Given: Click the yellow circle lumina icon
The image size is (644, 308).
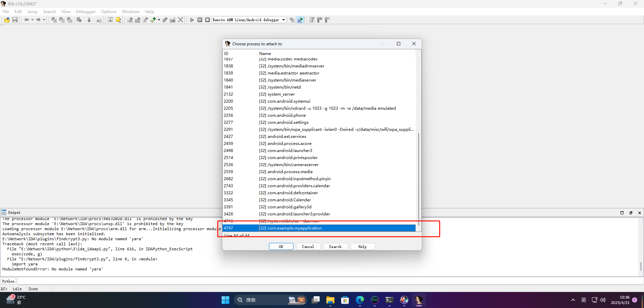Looking at the screenshot, I should (118, 20).
